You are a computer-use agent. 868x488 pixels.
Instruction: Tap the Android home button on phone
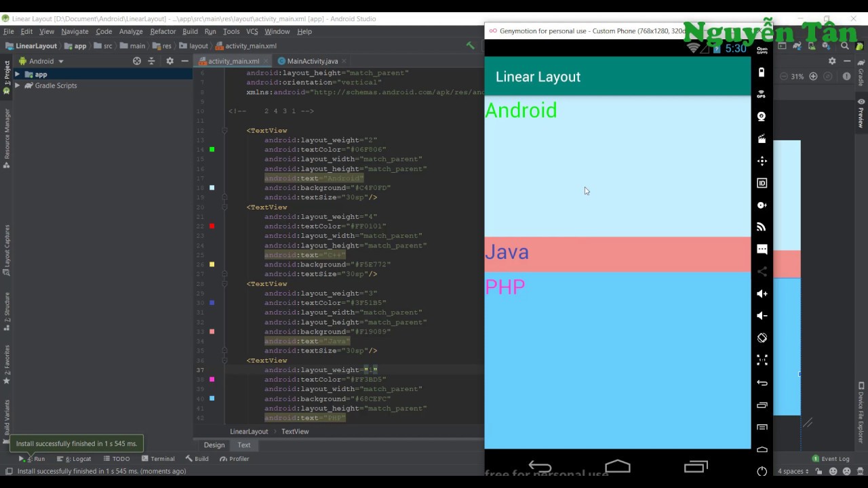pyautogui.click(x=617, y=466)
